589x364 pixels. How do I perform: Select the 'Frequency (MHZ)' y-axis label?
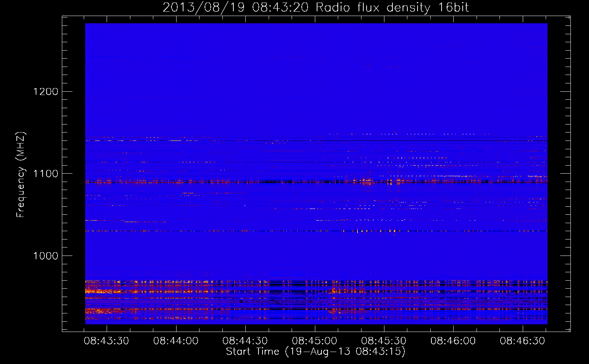21,175
